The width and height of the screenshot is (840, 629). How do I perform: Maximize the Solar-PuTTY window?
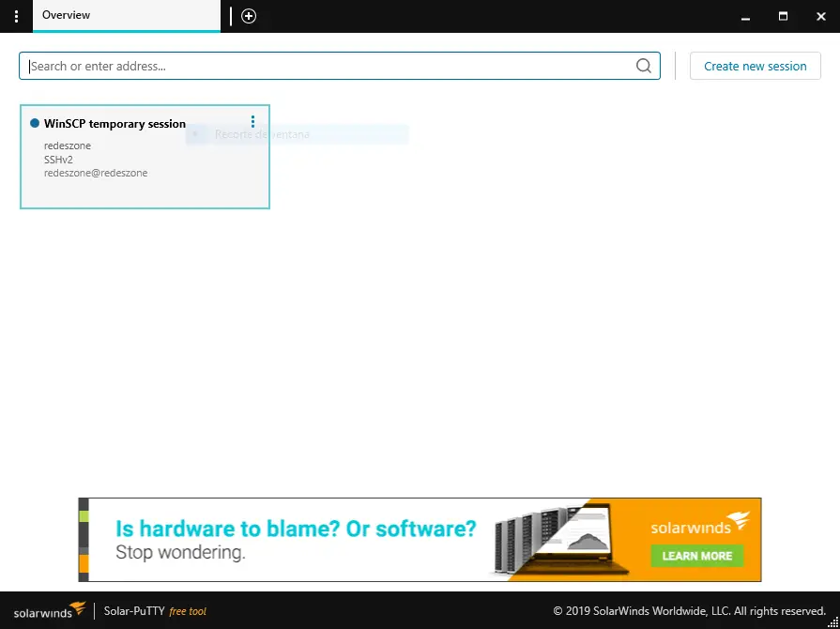coord(783,16)
